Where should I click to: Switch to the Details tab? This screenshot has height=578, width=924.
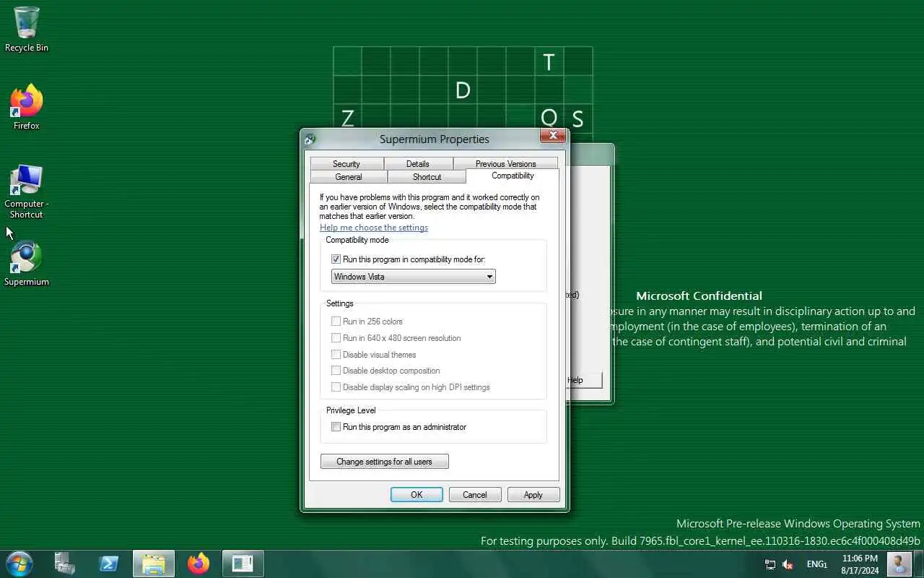[418, 164]
